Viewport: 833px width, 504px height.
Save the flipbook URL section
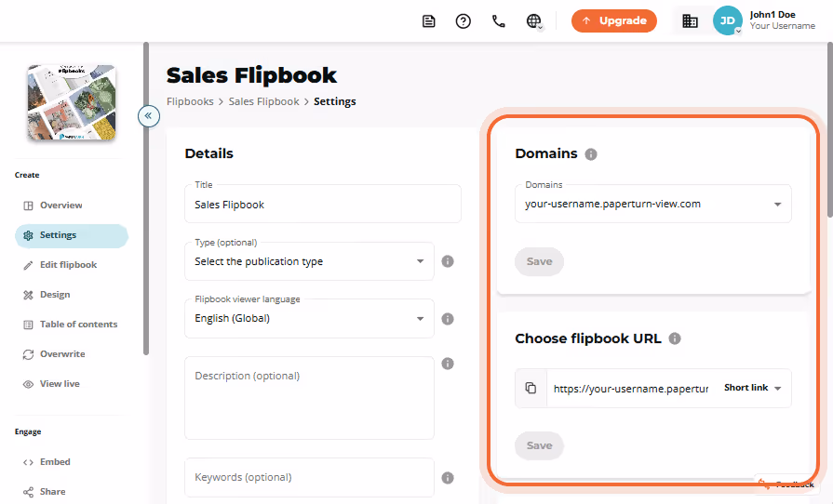click(x=539, y=445)
